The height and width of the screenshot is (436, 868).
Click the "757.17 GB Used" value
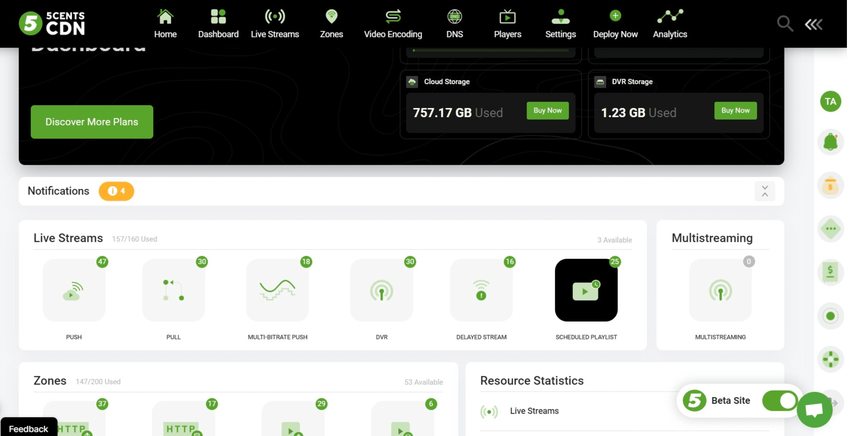[x=458, y=113]
